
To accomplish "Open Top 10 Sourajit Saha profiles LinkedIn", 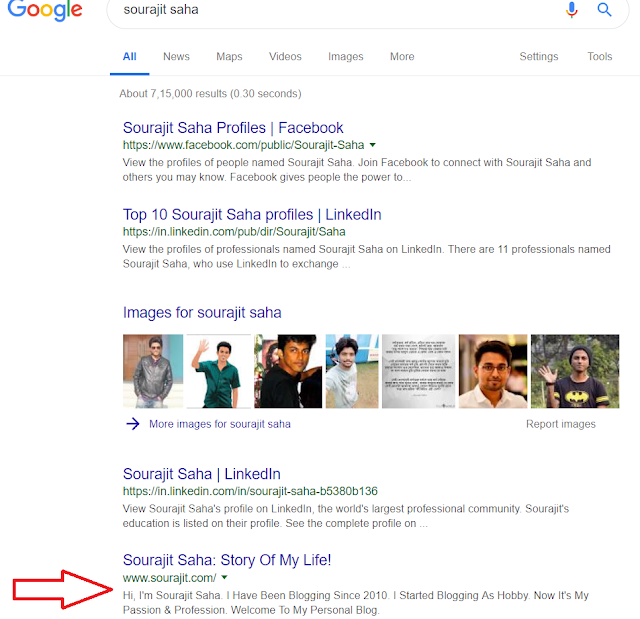I will [252, 214].
